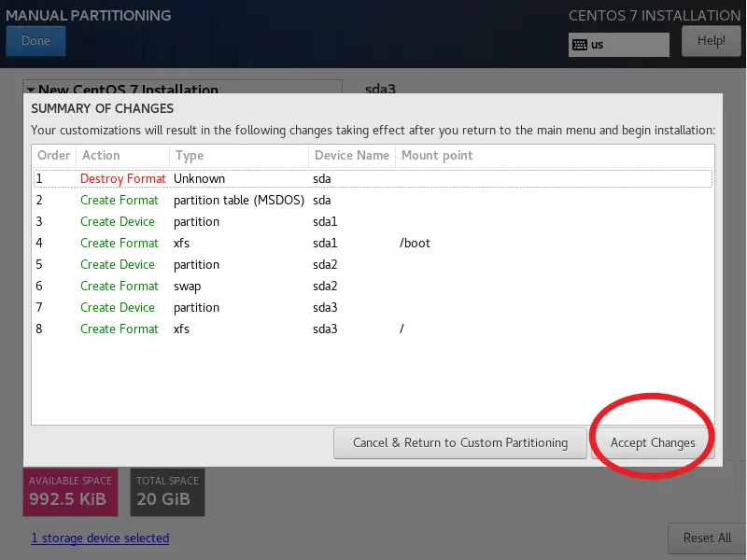Sort by the Device Name column header
This screenshot has height=560, width=747.
(x=352, y=156)
